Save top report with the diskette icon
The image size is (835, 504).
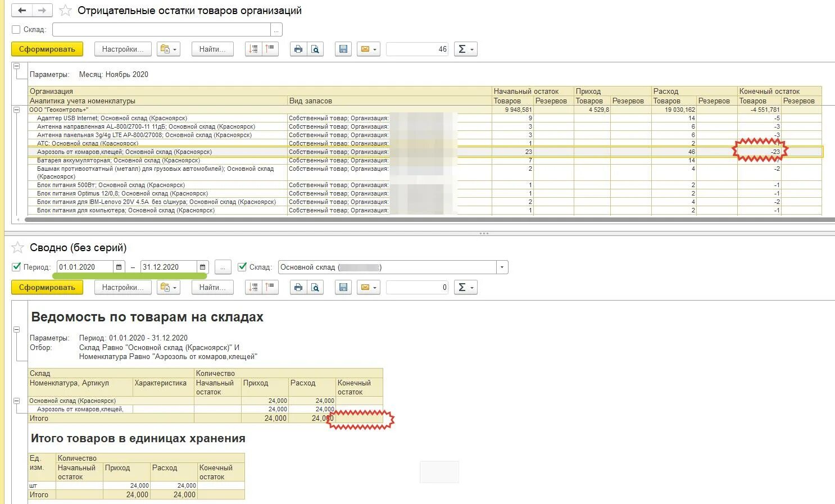[x=343, y=49]
